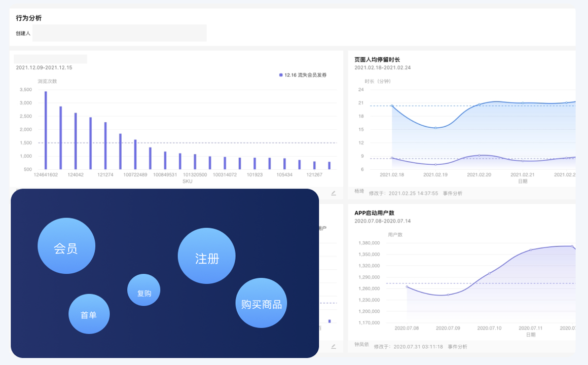This screenshot has height=365, width=588.
Task: Click the 行为分析 page heading
Action: [29, 18]
